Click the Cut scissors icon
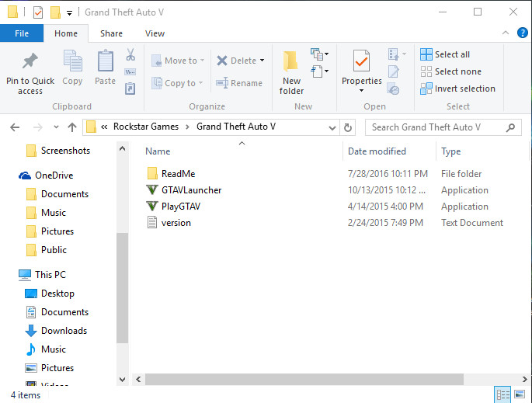532x403 pixels. (x=130, y=54)
